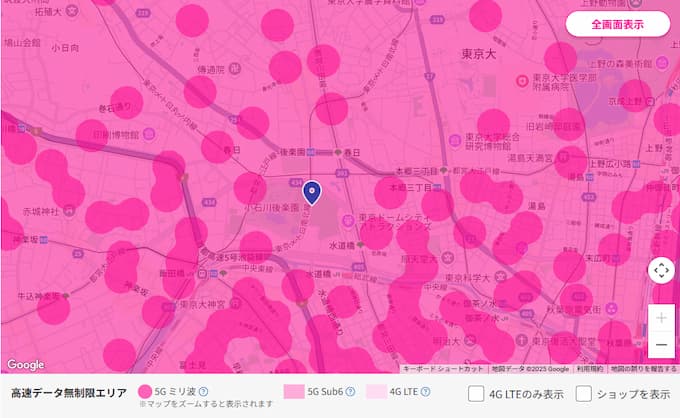Click the 鳩山会館 map label

click(22, 43)
